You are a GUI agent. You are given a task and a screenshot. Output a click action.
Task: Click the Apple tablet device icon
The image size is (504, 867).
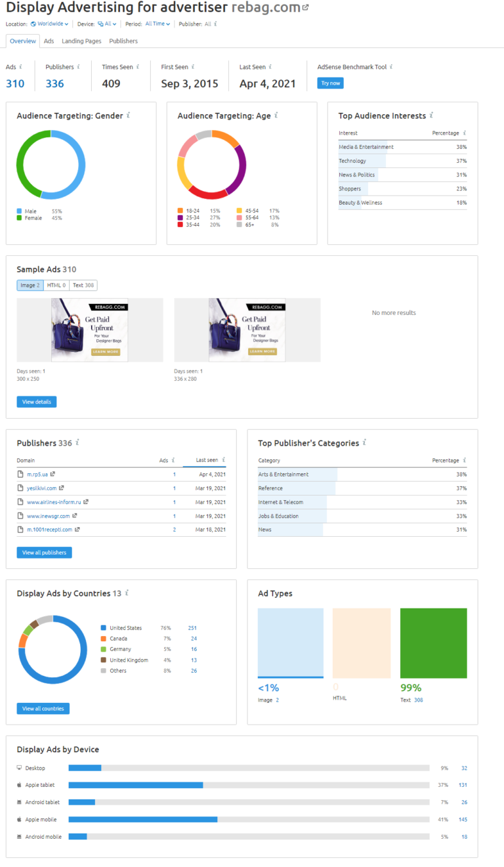point(19,785)
